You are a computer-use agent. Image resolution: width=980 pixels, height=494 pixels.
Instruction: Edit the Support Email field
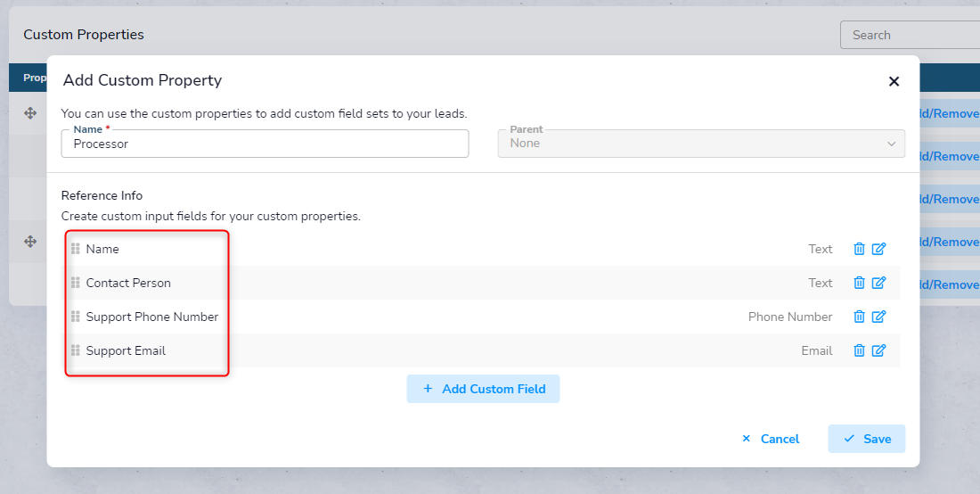[878, 350]
